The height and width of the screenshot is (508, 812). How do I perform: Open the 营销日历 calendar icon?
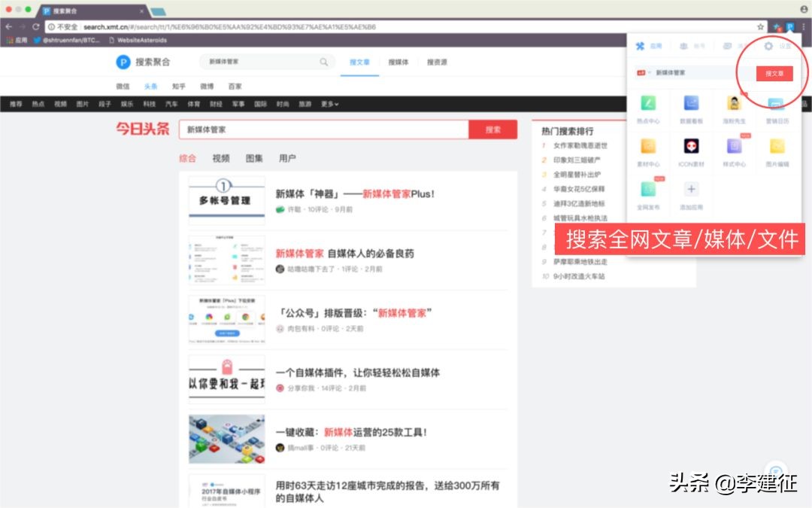pos(777,103)
